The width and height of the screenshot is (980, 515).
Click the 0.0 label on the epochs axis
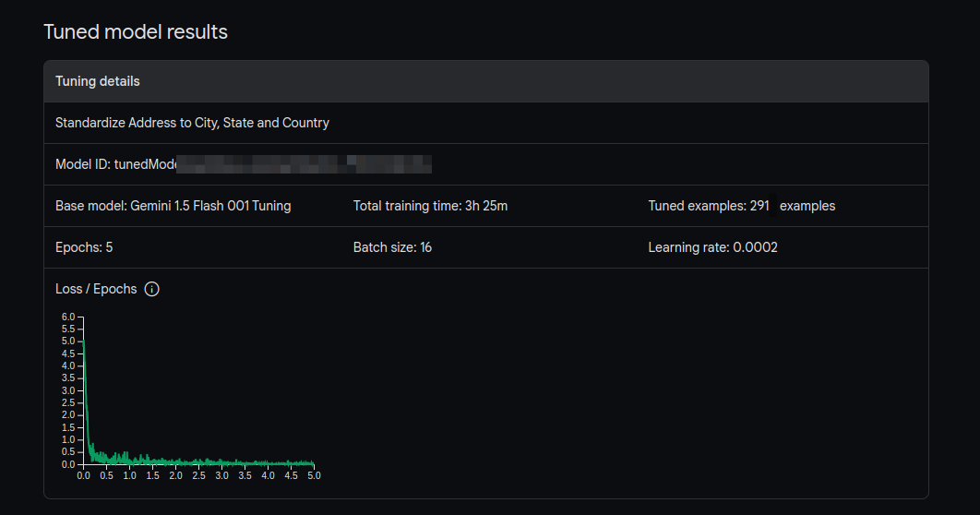83,475
